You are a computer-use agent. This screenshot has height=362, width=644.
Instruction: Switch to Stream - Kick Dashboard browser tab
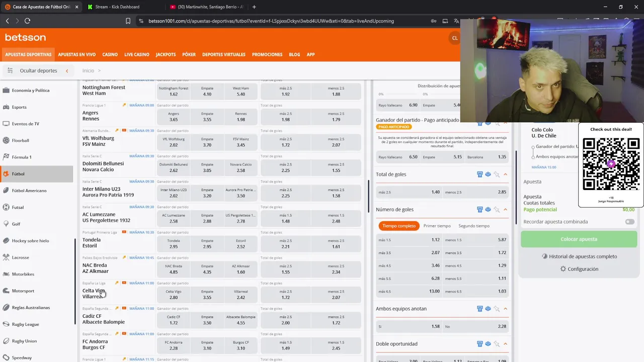121,7
